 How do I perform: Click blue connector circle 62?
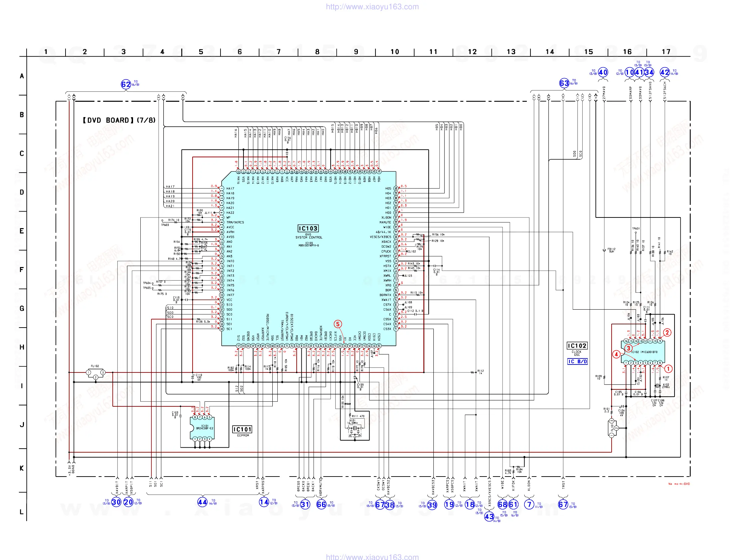click(126, 84)
